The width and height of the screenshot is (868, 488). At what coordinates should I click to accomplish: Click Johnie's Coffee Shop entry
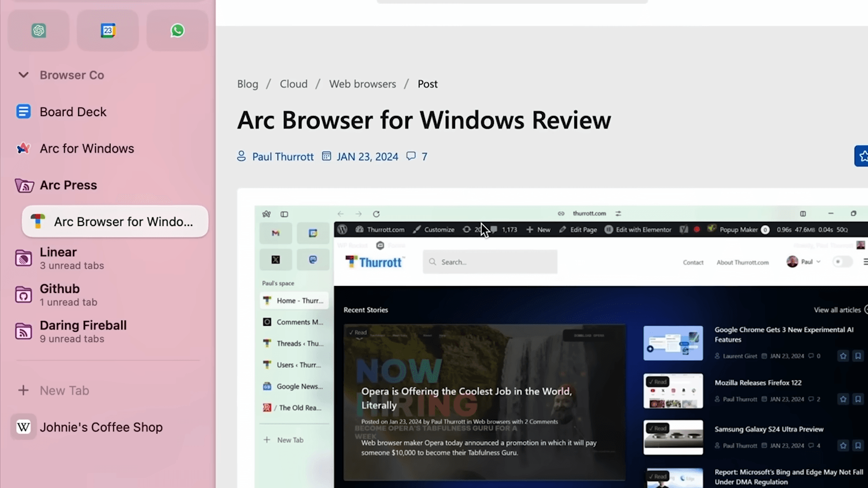101,427
